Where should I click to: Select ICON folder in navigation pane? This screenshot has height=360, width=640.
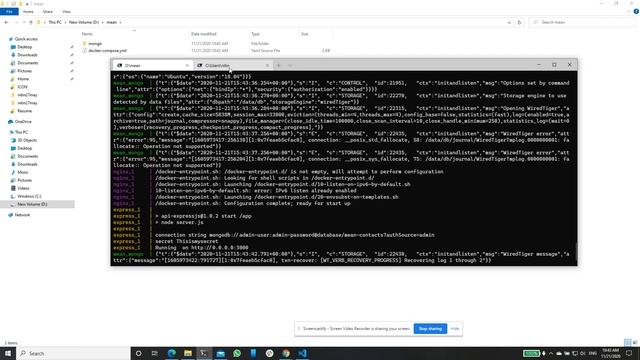(22, 87)
